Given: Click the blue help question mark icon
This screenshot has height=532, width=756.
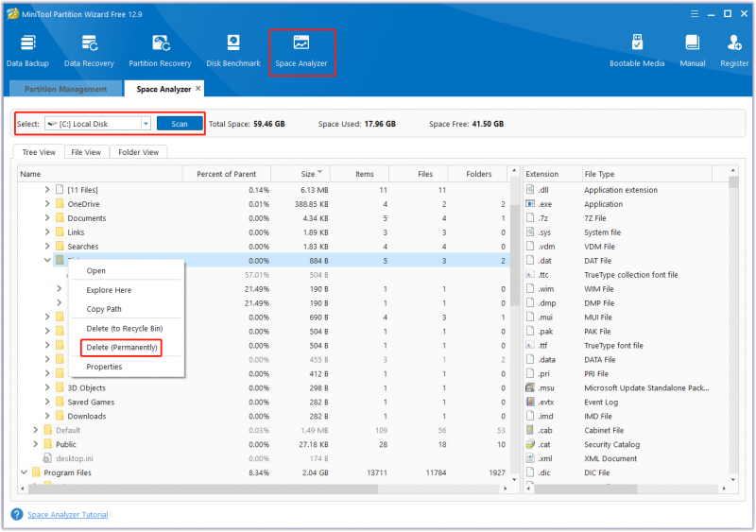Looking at the screenshot, I should point(17,514).
